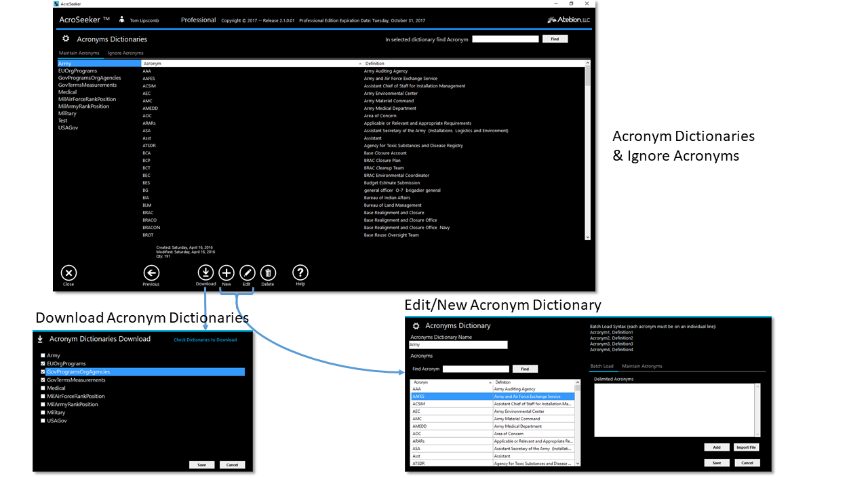Select GovTermsMeasurements in the main dictionary list
Viewport: 868px width, 488px height.
pos(99,85)
